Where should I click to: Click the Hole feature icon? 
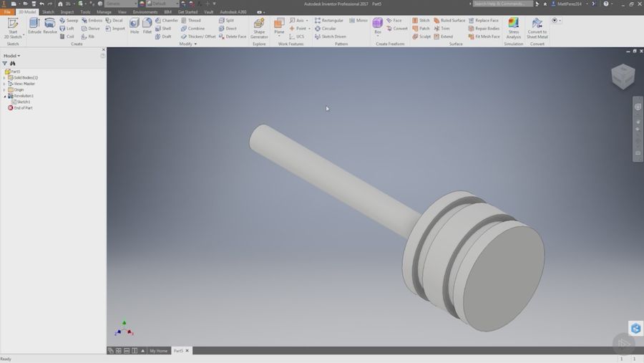[x=135, y=26]
